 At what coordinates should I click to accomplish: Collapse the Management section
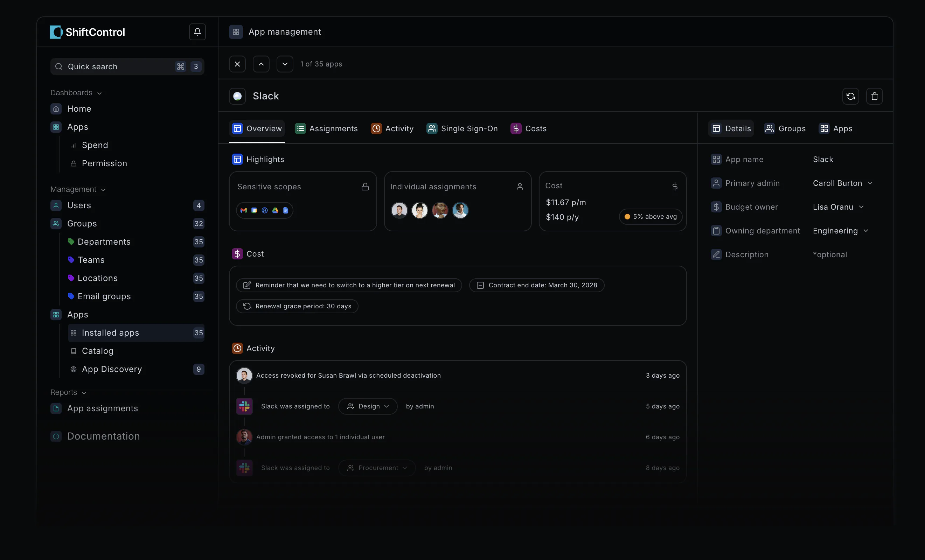coord(78,190)
